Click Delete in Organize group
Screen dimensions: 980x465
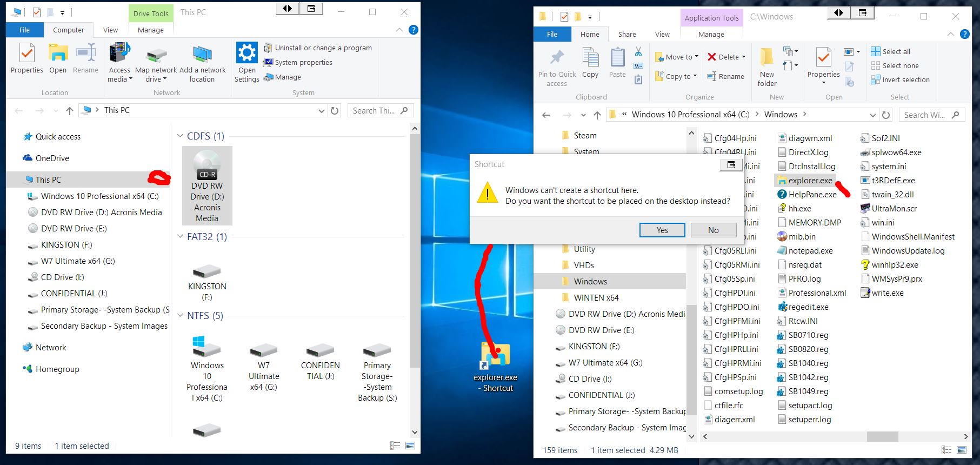coord(726,57)
